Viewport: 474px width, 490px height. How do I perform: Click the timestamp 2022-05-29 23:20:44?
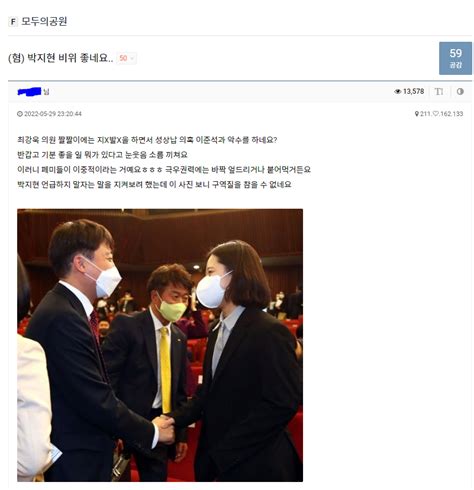(x=53, y=114)
